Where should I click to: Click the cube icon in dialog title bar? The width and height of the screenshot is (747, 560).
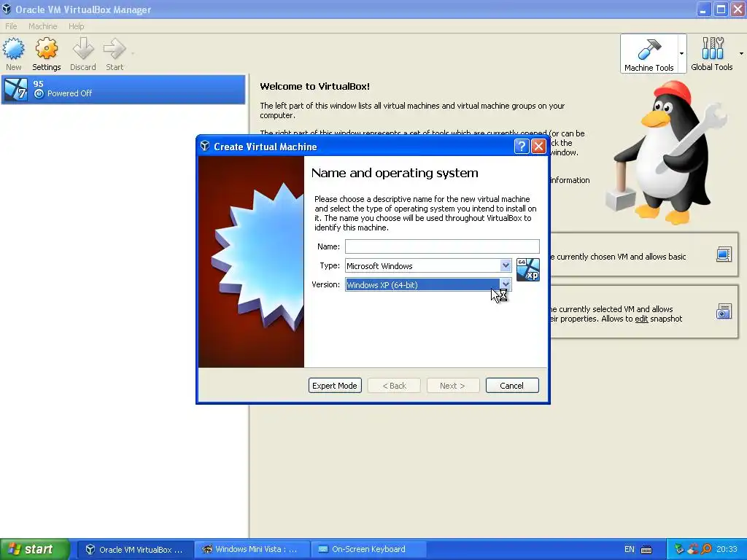coord(205,146)
